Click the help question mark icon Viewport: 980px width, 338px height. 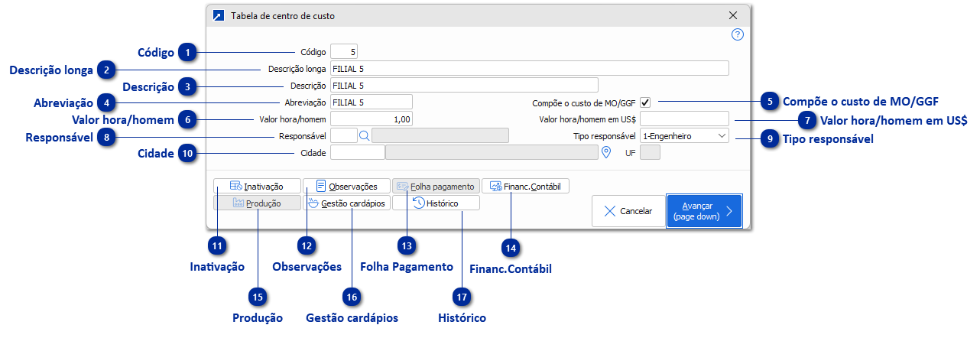[x=738, y=34]
